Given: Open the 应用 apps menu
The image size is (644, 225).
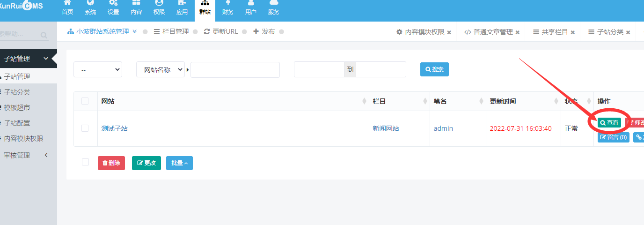Looking at the screenshot, I should click(182, 8).
